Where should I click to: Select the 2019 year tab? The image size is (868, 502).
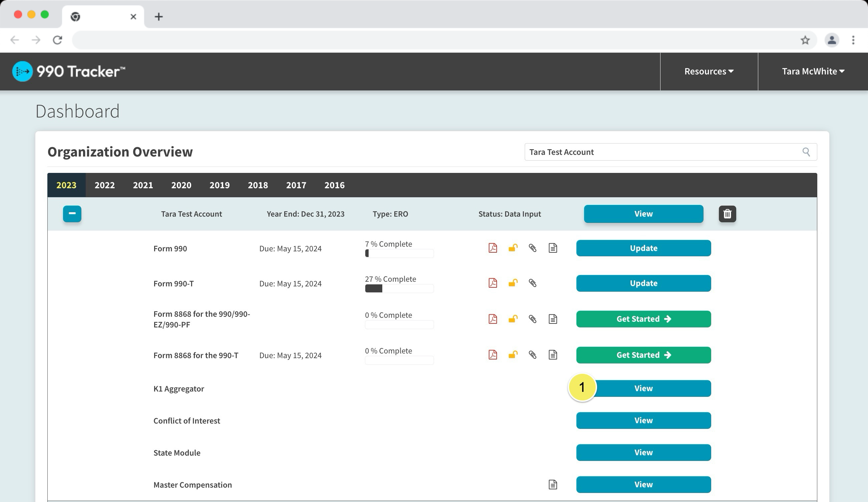pyautogui.click(x=220, y=185)
